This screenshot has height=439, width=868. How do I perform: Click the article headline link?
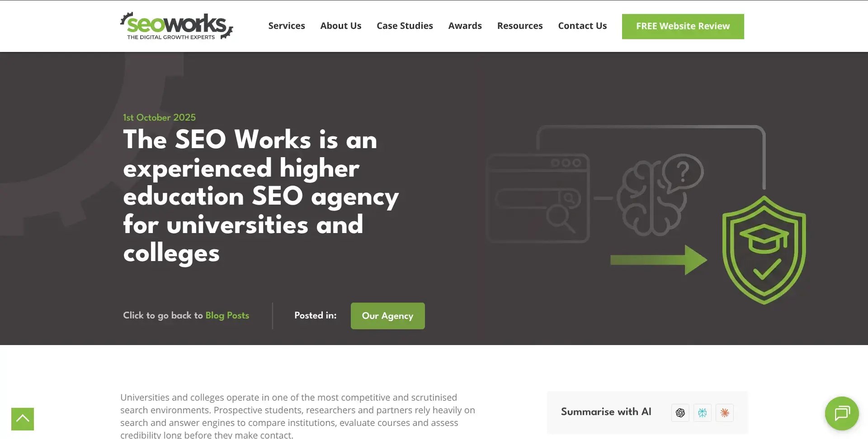click(x=260, y=196)
